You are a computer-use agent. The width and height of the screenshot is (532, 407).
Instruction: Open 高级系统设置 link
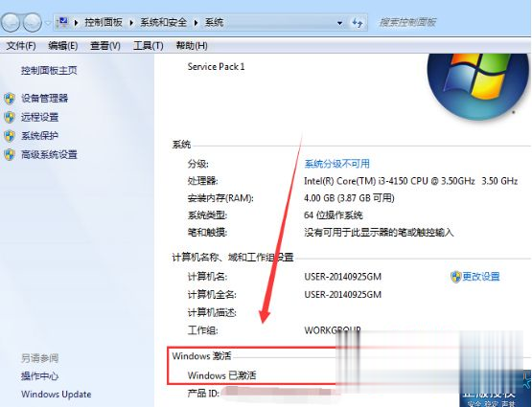[49, 155]
